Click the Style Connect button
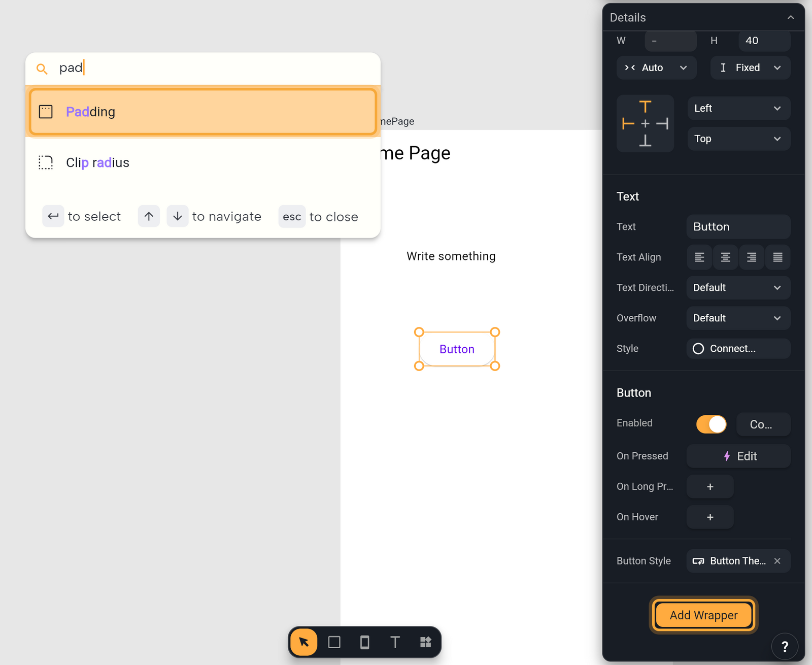The height and width of the screenshot is (665, 812). pyautogui.click(x=738, y=349)
